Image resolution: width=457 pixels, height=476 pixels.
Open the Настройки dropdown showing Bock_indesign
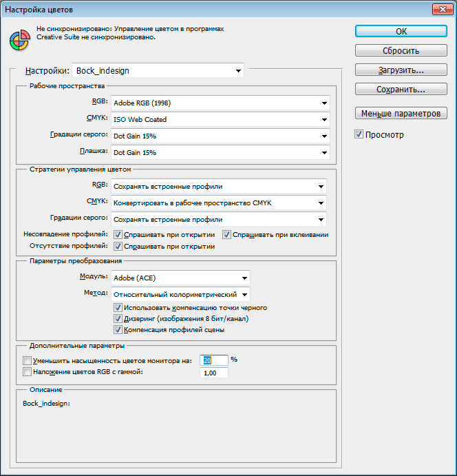point(158,70)
